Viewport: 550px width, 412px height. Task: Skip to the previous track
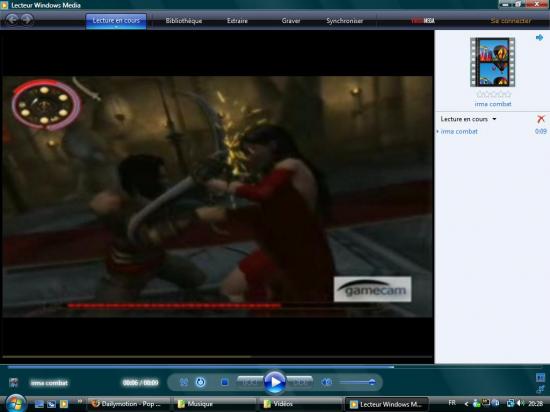[x=250, y=382]
